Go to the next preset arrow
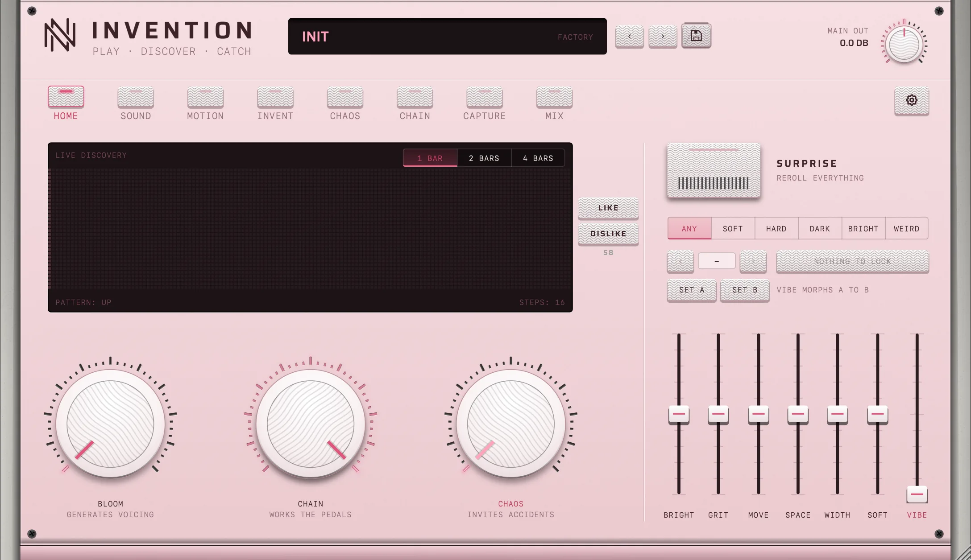 (x=663, y=37)
